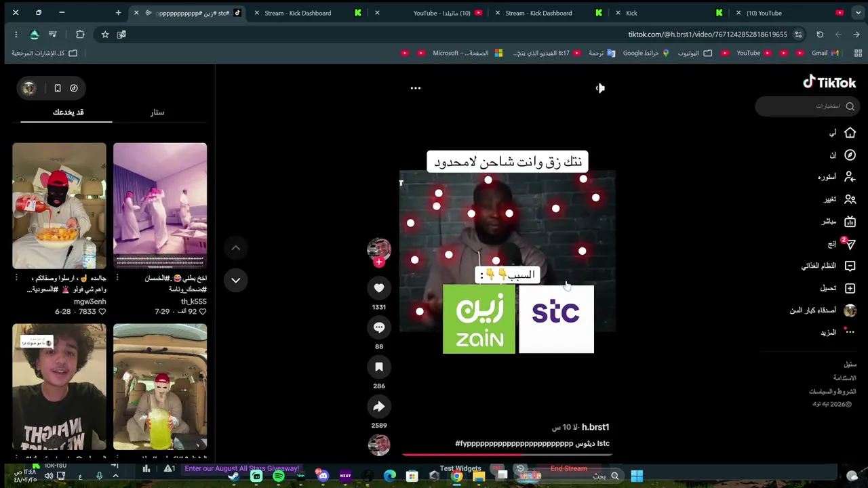Go back with the browser back arrow
Image resolution: width=868 pixels, height=488 pixels.
point(856,35)
